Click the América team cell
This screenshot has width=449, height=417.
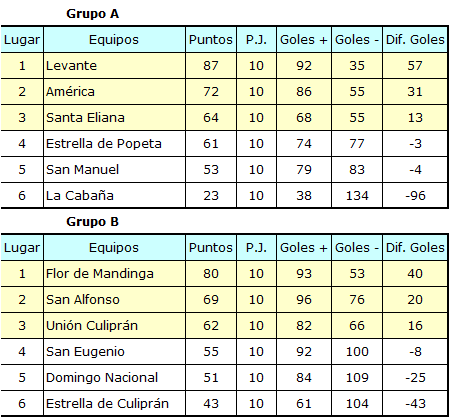pos(114,92)
